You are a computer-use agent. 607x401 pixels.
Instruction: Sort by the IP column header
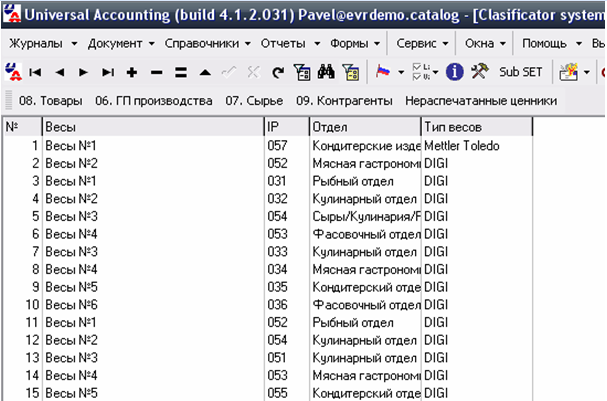[287, 127]
